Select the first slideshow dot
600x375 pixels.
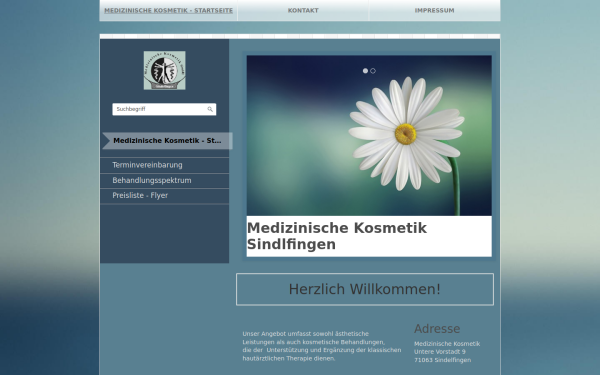[365, 71]
